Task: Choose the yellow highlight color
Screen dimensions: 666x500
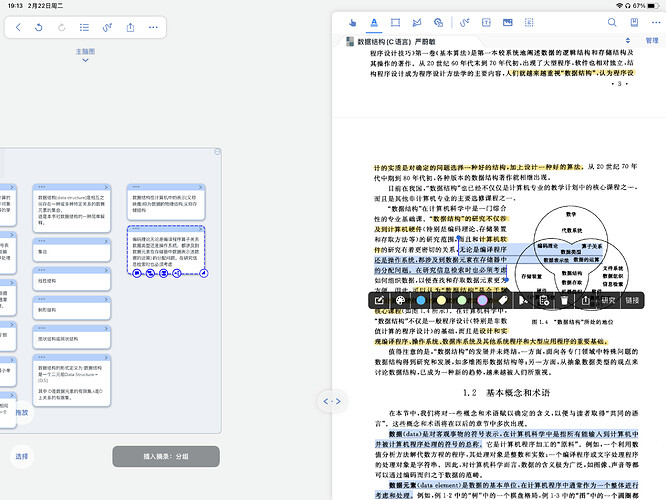Action: (x=441, y=300)
